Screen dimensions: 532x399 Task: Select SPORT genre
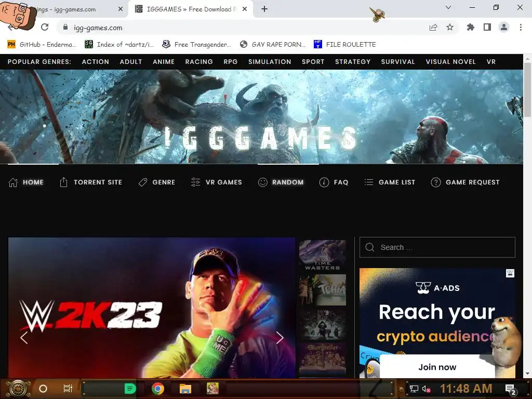(313, 62)
